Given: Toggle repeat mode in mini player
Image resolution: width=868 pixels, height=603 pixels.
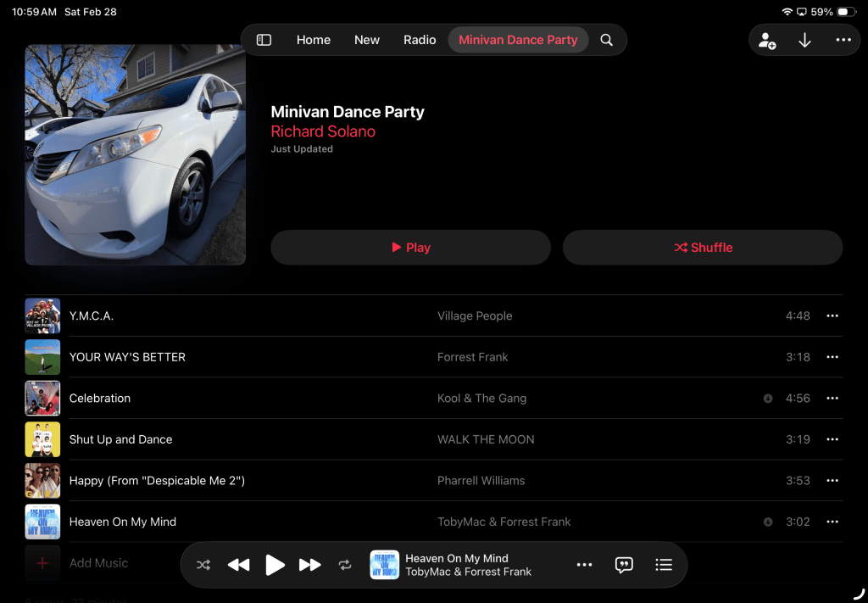Looking at the screenshot, I should [345, 565].
